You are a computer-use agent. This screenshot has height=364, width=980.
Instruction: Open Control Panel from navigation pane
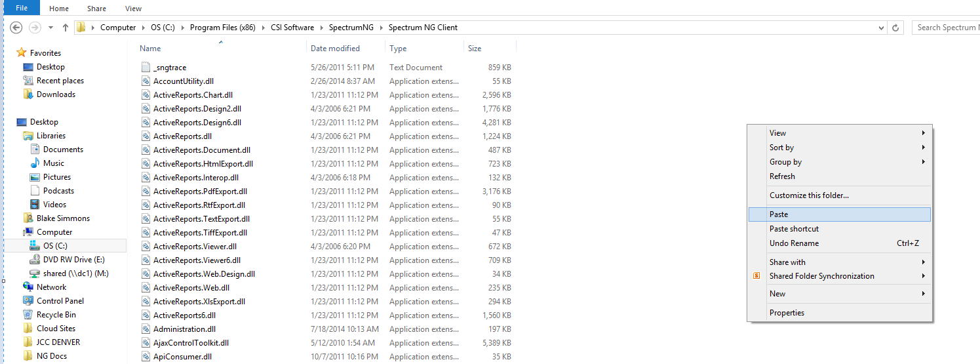click(x=53, y=301)
